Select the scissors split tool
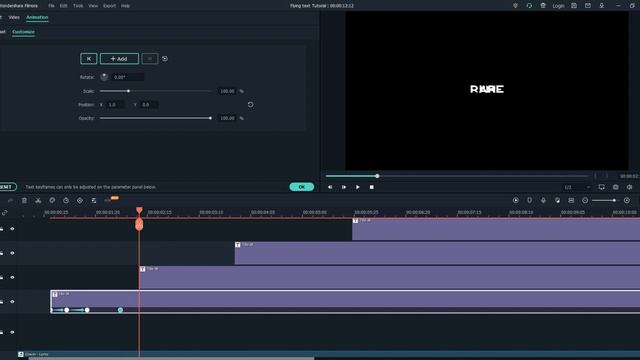640x360 pixels. [x=38, y=200]
